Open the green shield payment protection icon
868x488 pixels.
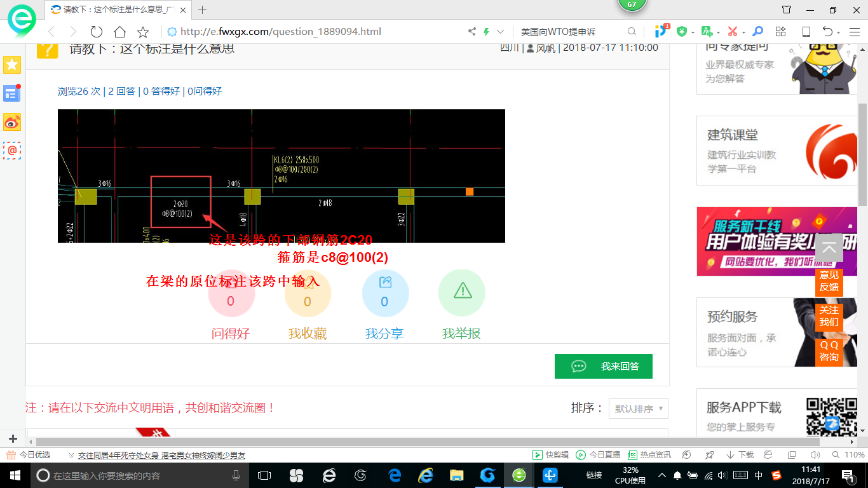tap(682, 32)
